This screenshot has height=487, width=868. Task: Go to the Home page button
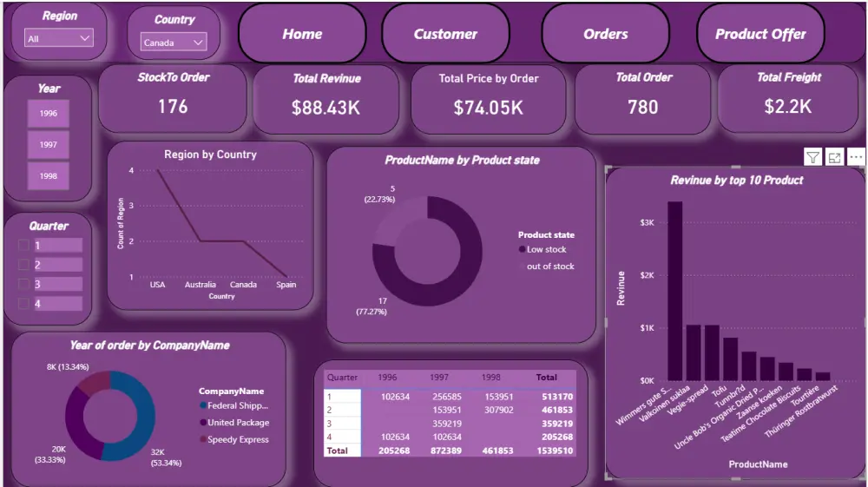pos(302,35)
